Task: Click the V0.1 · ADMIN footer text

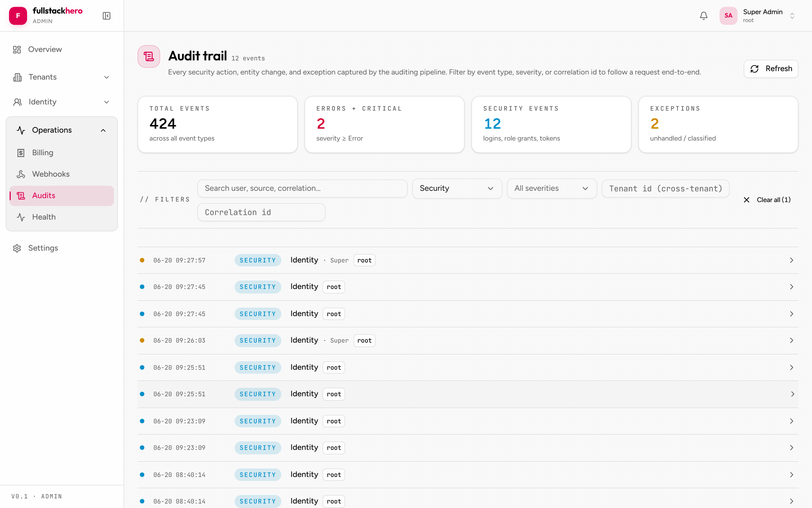Action: (x=37, y=496)
